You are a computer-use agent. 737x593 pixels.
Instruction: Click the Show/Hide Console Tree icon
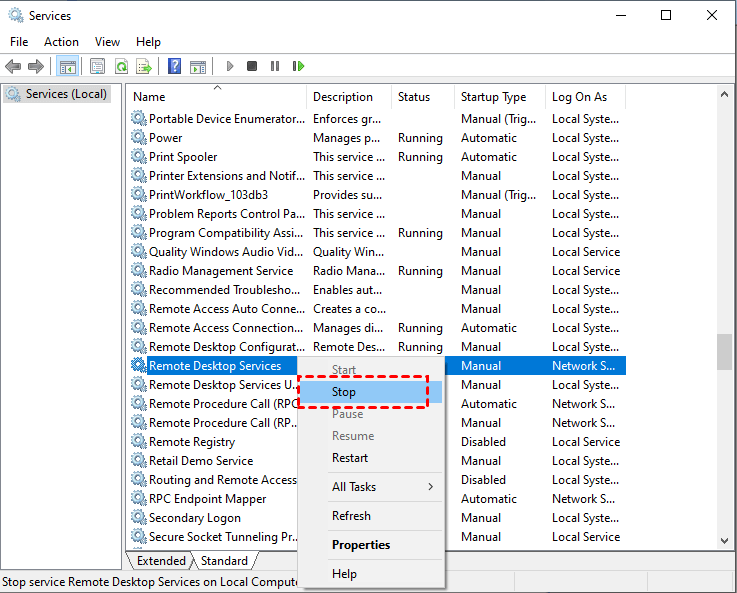[x=67, y=67]
